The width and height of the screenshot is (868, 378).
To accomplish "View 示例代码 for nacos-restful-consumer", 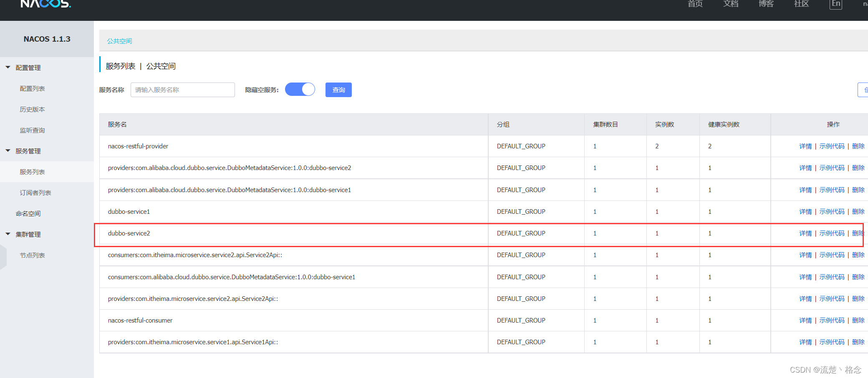I will click(x=832, y=320).
